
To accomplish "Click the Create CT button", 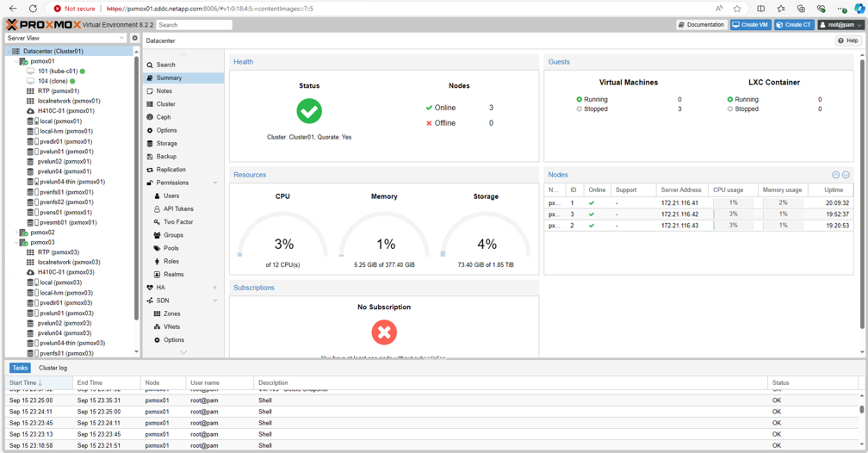I will tap(793, 25).
